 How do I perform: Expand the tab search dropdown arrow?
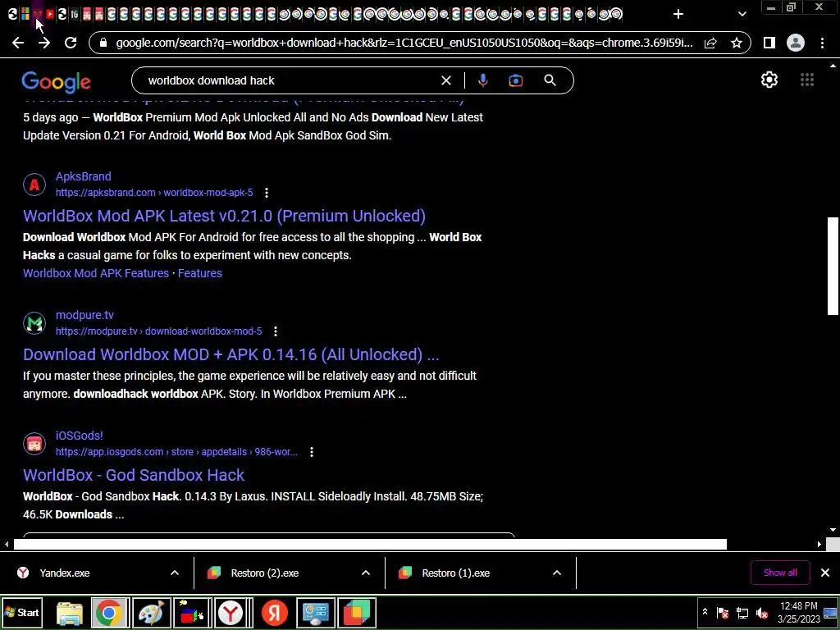(x=742, y=14)
